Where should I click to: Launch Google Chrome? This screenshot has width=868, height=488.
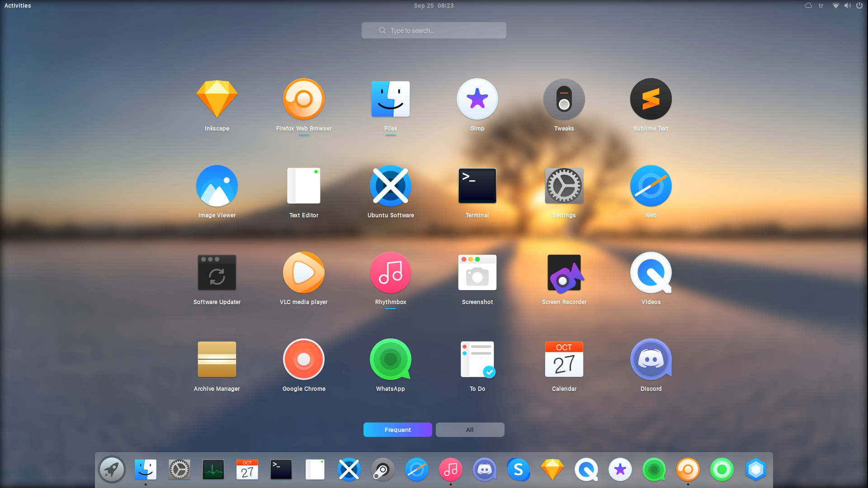coord(304,359)
